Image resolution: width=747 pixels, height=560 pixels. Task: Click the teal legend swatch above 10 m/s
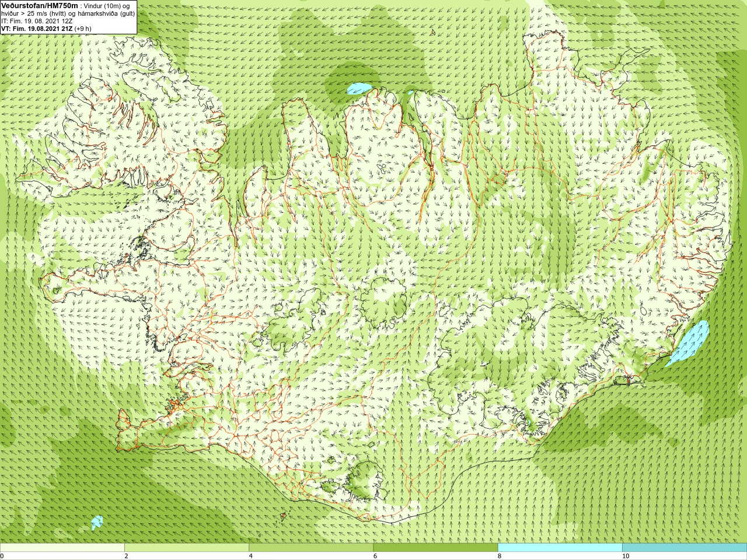point(685,548)
